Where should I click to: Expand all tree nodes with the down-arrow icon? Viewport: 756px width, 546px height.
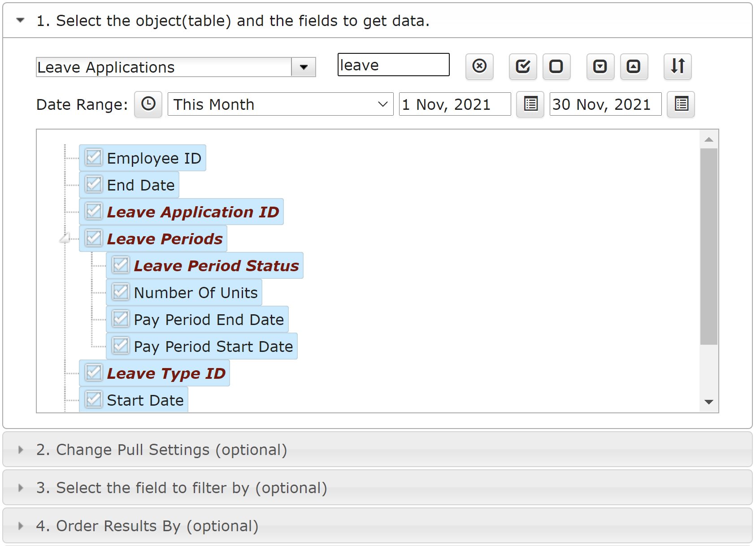pos(600,66)
